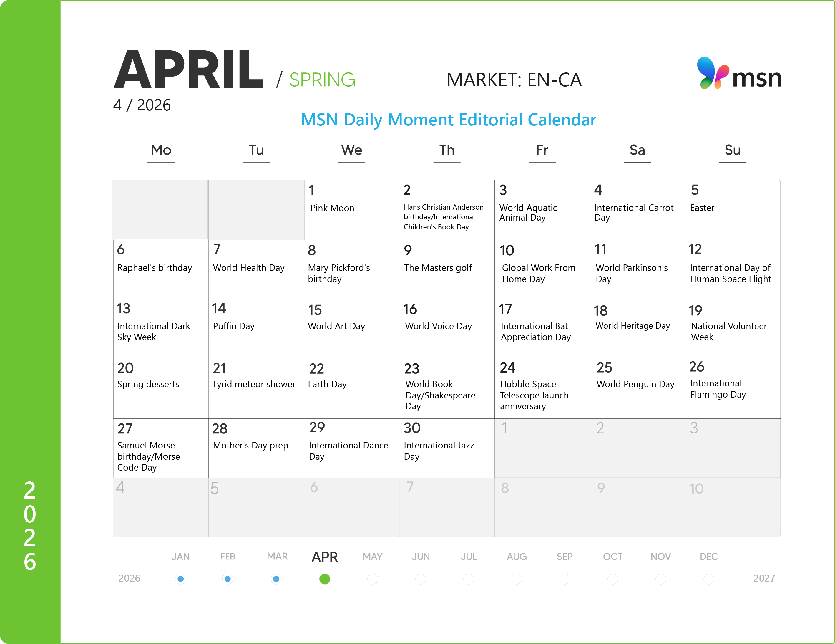Viewport: 835px width, 644px height.
Task: Switch to the AUG month label
Action: (517, 557)
